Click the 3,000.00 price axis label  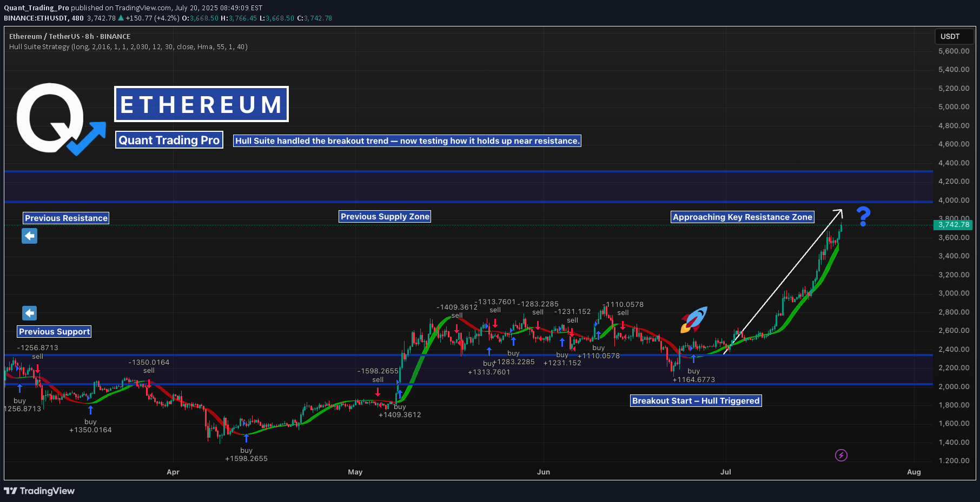tap(954, 293)
